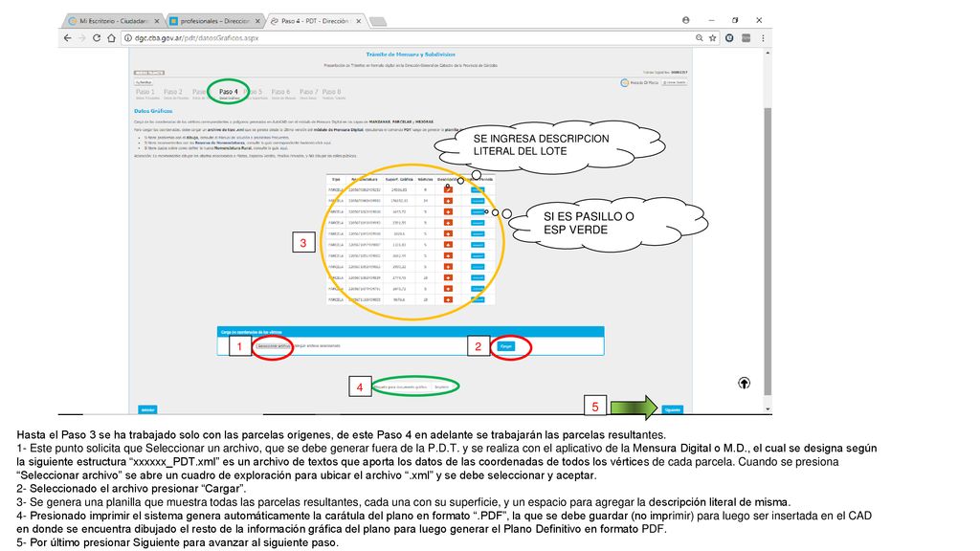Close the Paso 4 - PDT tab
Viewport: 980px width, 551px height.
359,21
